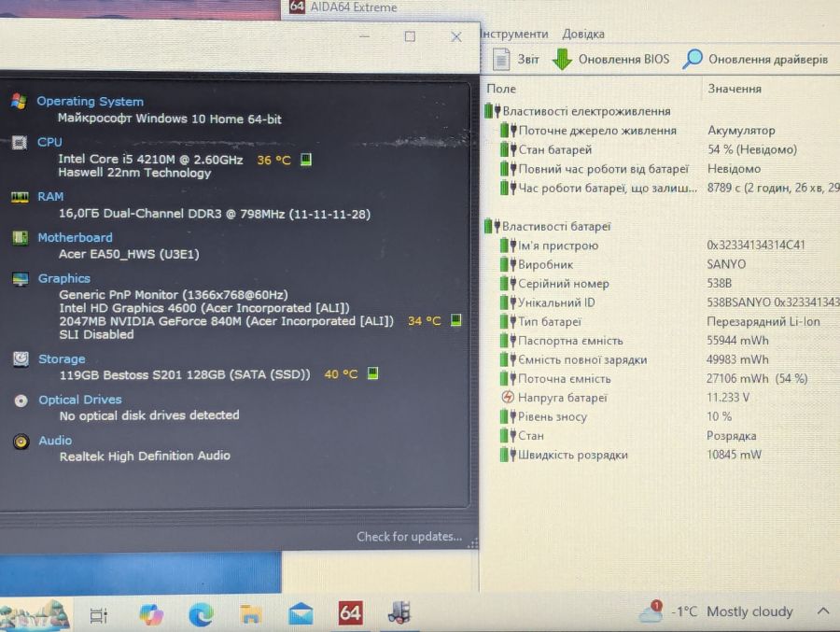Open the Довідка menu in AIDA64

coord(583,34)
